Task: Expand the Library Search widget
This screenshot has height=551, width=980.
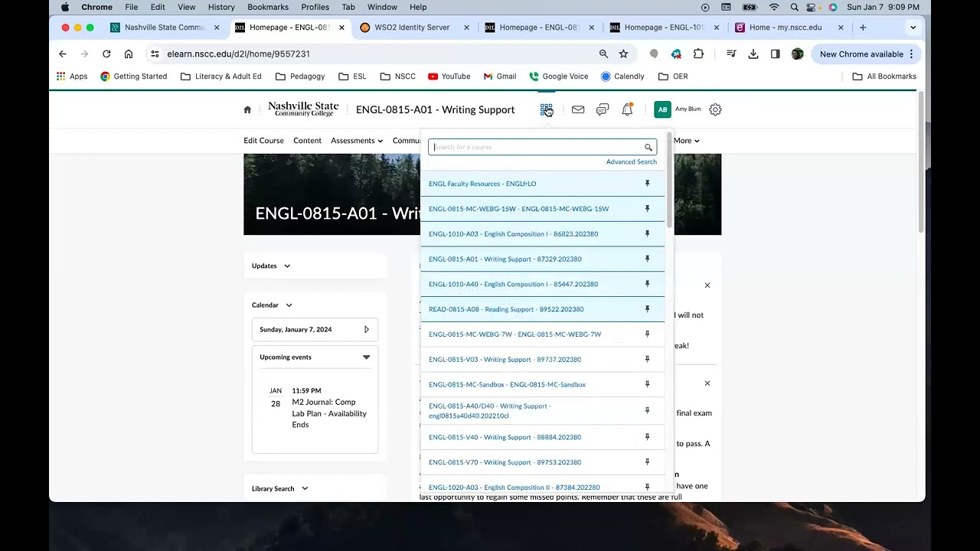Action: coord(305,488)
